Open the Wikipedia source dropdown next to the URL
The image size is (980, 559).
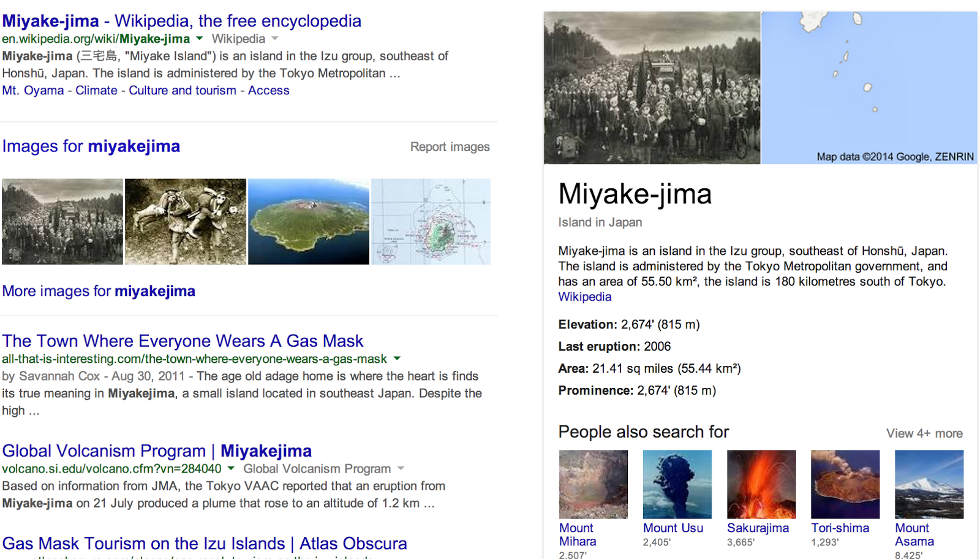tap(276, 38)
